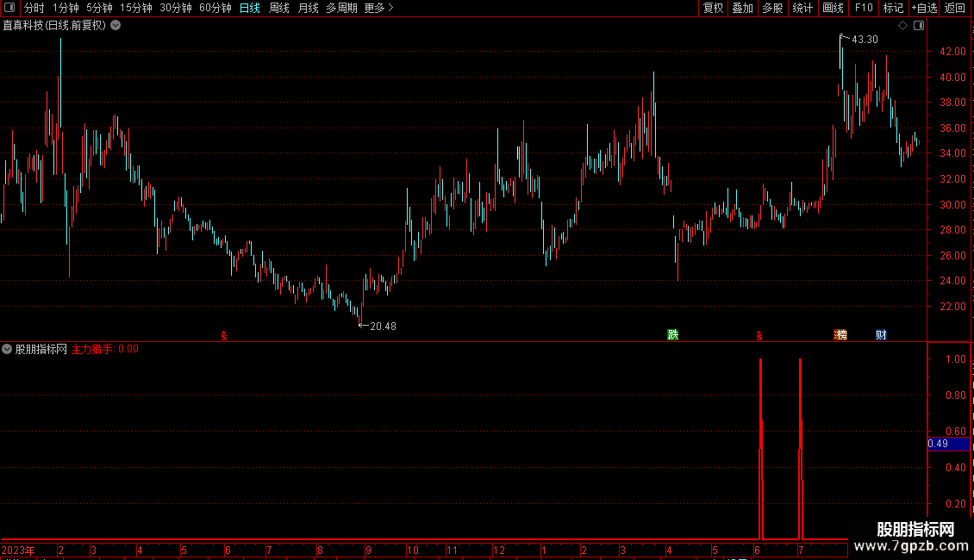This screenshot has height=560, width=974.
Task: Click the orange 涨 event marker
Action: point(840,334)
